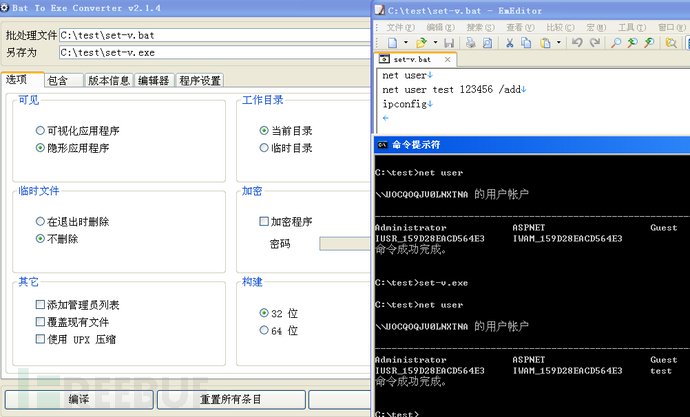Click the New file icon in EmEditor
The height and width of the screenshot is (417, 690).
coord(393,43)
